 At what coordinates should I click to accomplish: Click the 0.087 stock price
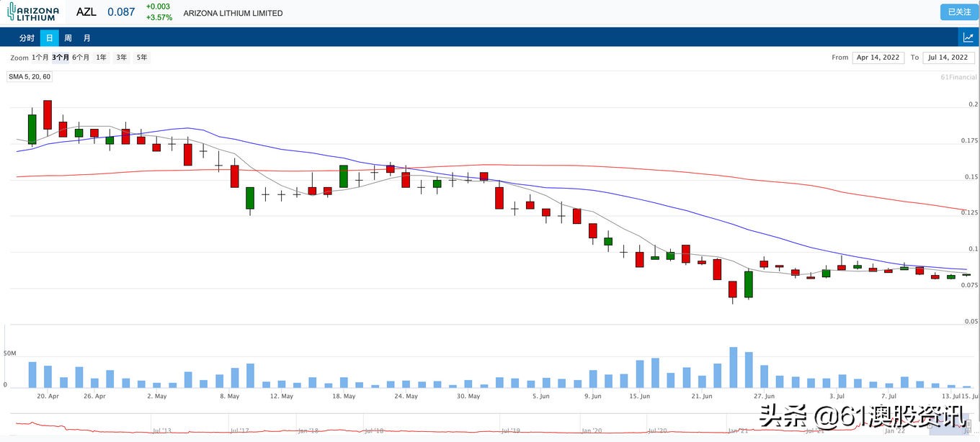point(121,12)
